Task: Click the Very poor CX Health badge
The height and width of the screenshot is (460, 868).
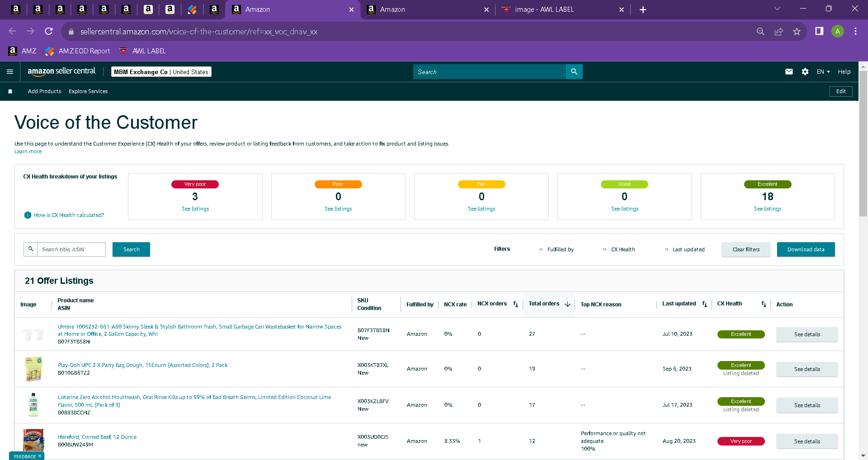Action: 741,441
